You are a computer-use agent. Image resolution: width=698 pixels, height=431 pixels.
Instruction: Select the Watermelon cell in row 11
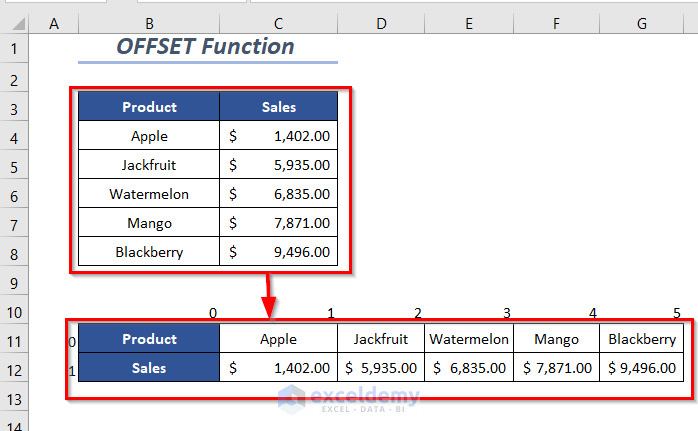pos(469,339)
